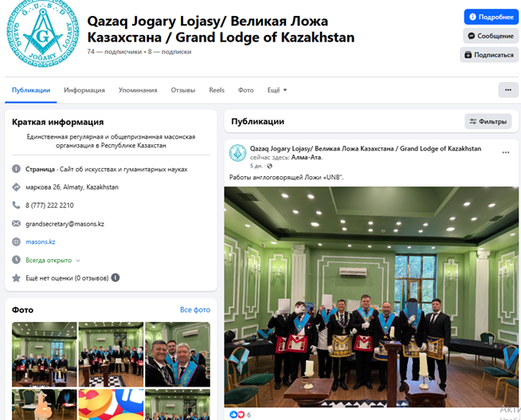The image size is (521, 420).
Task: Click the post author's small avatar icon
Action: [237, 153]
